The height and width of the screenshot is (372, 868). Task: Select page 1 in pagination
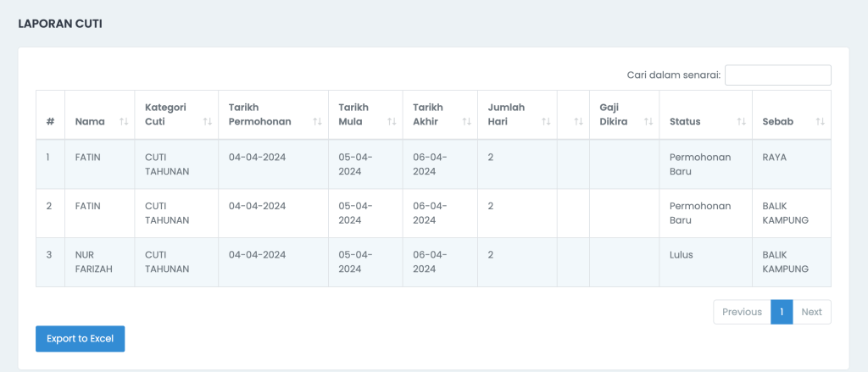tap(782, 312)
